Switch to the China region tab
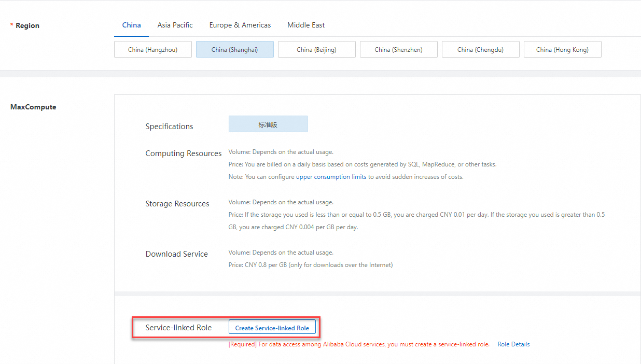Screen dimensions: 641x364 coord(131,25)
